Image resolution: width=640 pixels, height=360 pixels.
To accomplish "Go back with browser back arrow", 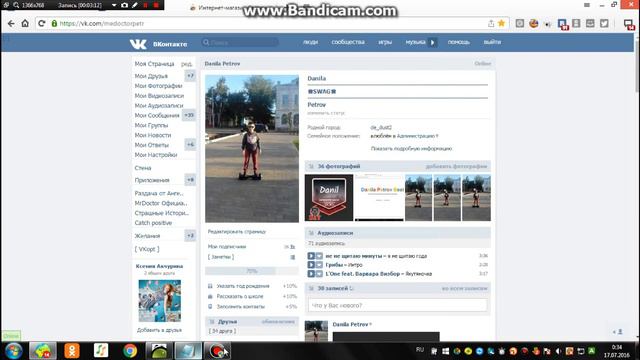I will tap(11, 24).
